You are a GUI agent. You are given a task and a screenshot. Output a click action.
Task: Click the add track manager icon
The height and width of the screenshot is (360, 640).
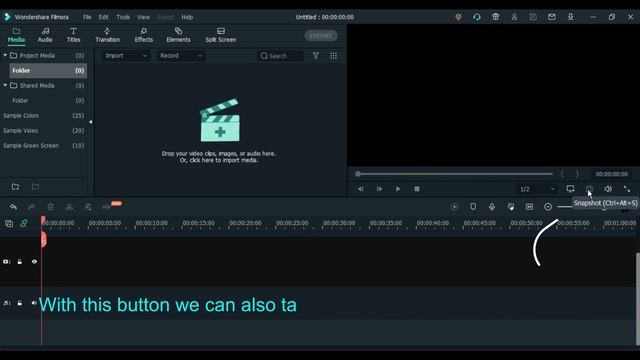pos(9,223)
